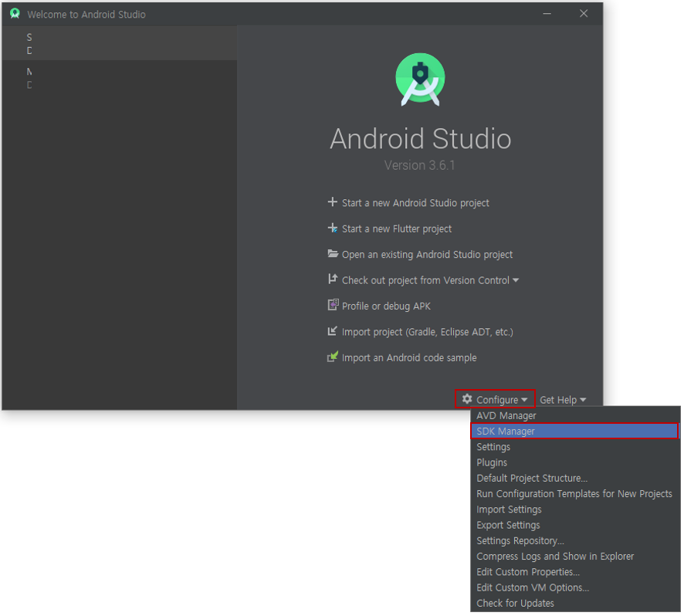Select SDK Manager menu entry

pos(575,432)
